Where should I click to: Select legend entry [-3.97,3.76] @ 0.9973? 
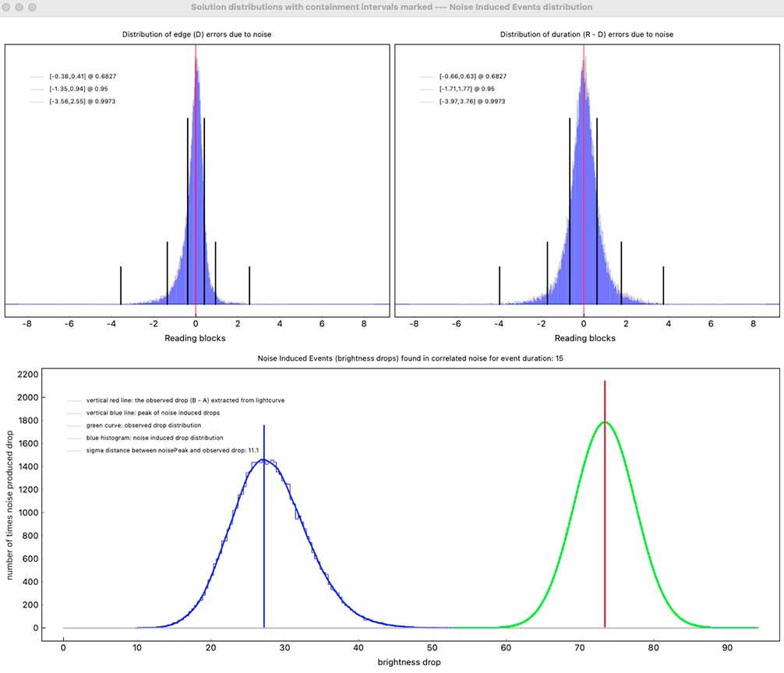pyautogui.click(x=472, y=101)
